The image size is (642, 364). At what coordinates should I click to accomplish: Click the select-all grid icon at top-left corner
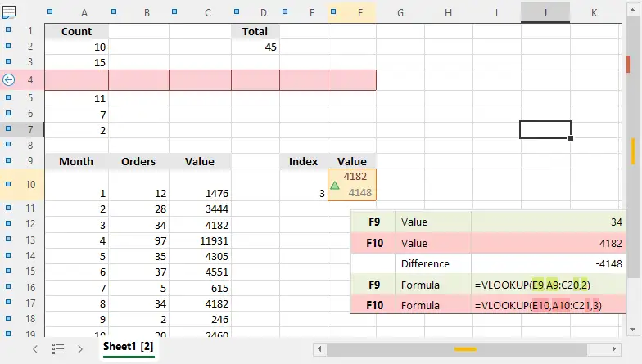(9, 11)
